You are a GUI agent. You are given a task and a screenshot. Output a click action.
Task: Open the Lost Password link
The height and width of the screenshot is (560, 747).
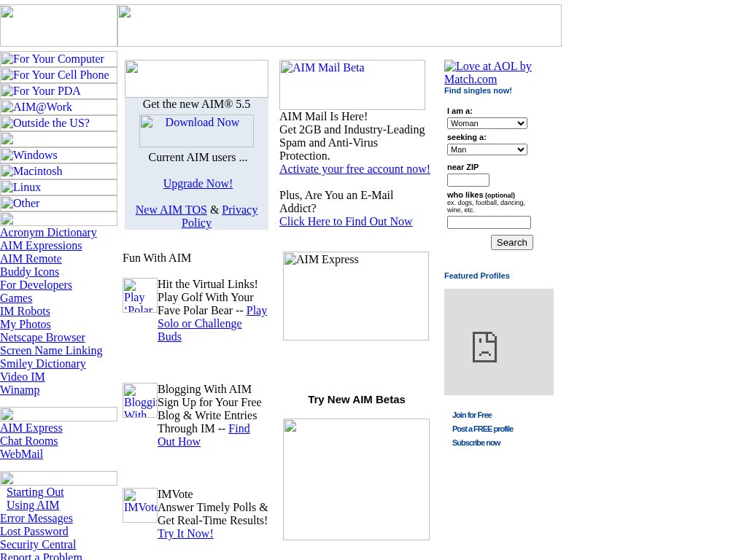tap(34, 532)
